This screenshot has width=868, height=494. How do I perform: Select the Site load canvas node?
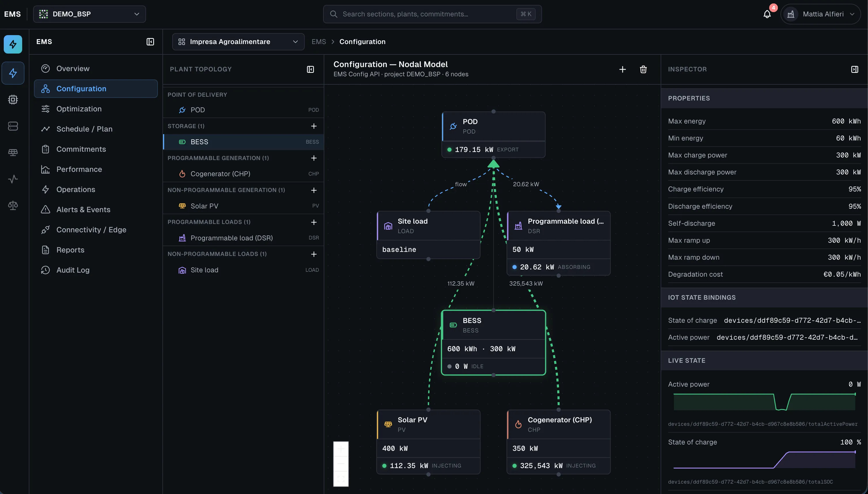[428, 235]
